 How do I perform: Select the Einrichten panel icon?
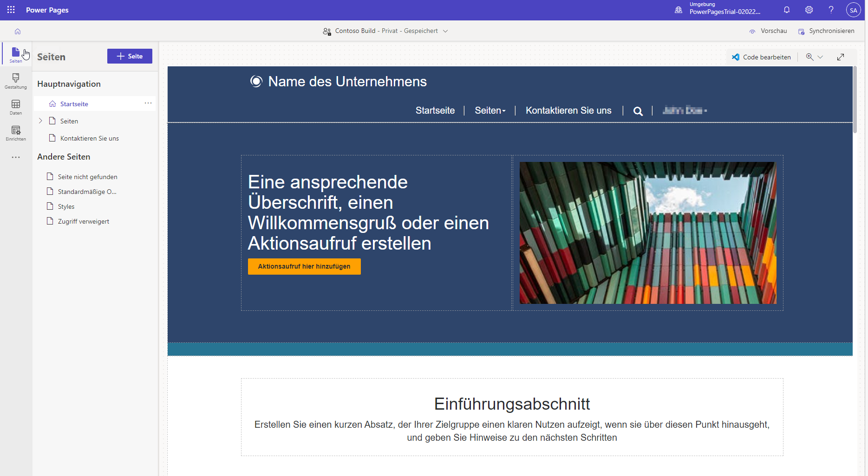point(15,133)
